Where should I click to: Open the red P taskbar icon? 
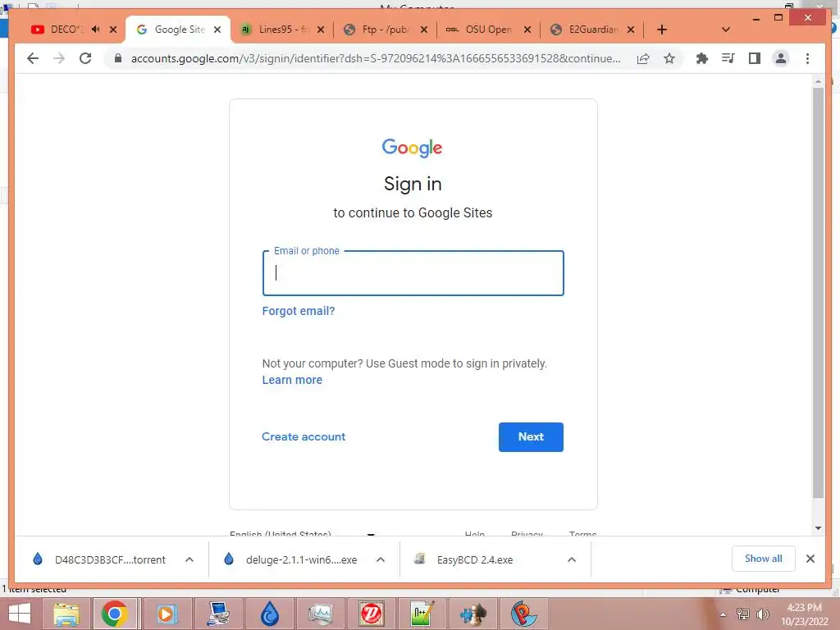(x=372, y=614)
